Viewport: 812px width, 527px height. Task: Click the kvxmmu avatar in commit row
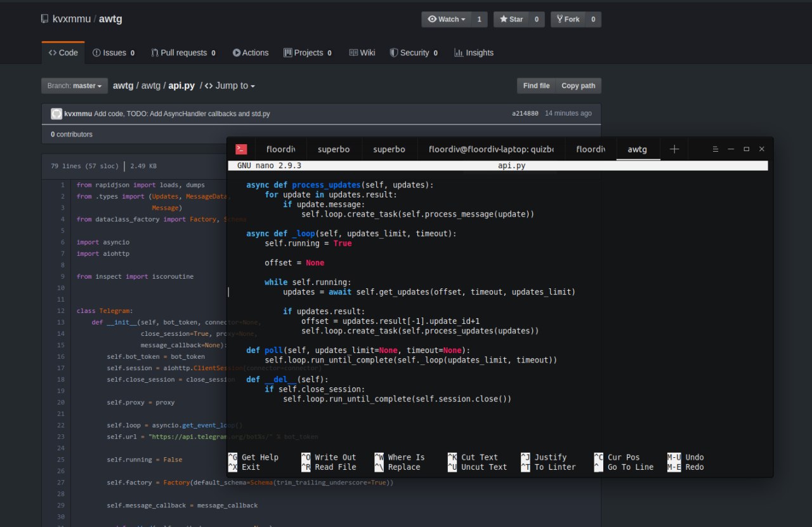click(x=56, y=114)
